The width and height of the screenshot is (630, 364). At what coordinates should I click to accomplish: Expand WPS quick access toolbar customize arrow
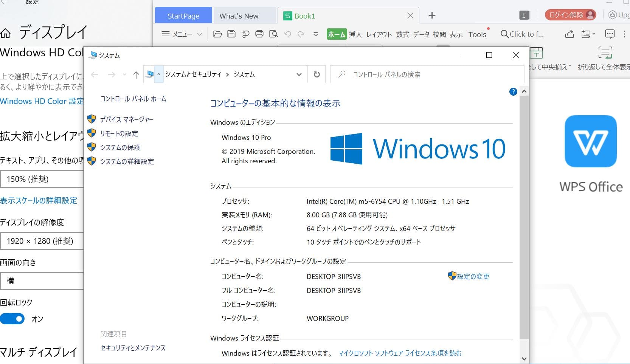tap(315, 34)
